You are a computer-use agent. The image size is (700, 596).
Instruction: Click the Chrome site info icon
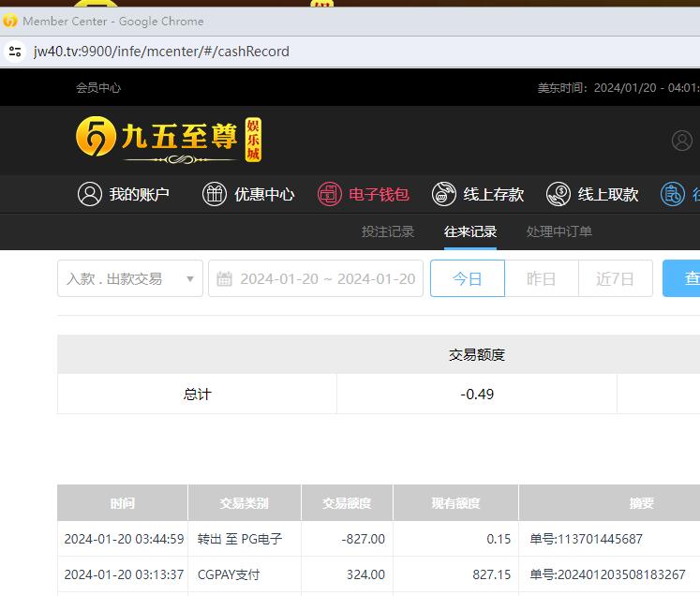tap(15, 52)
